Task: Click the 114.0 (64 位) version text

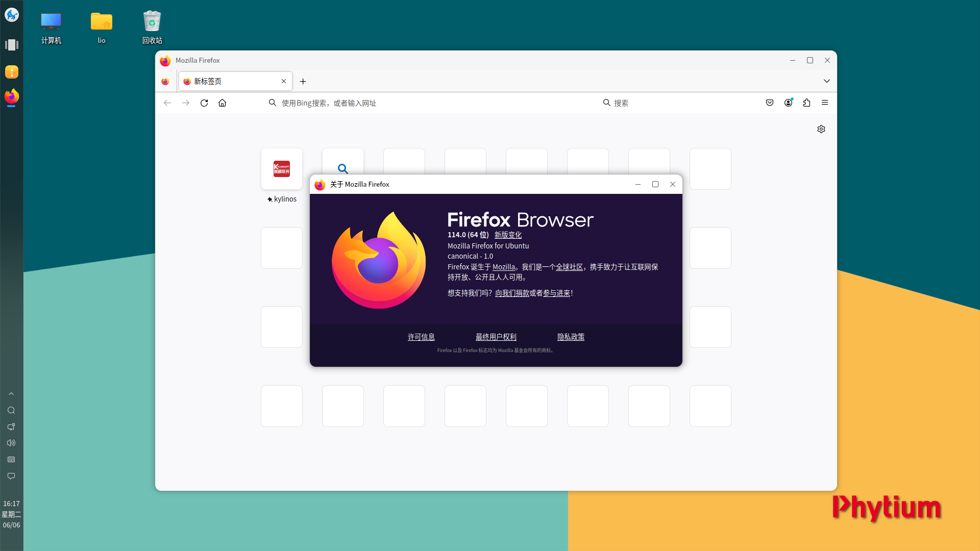Action: pos(468,235)
